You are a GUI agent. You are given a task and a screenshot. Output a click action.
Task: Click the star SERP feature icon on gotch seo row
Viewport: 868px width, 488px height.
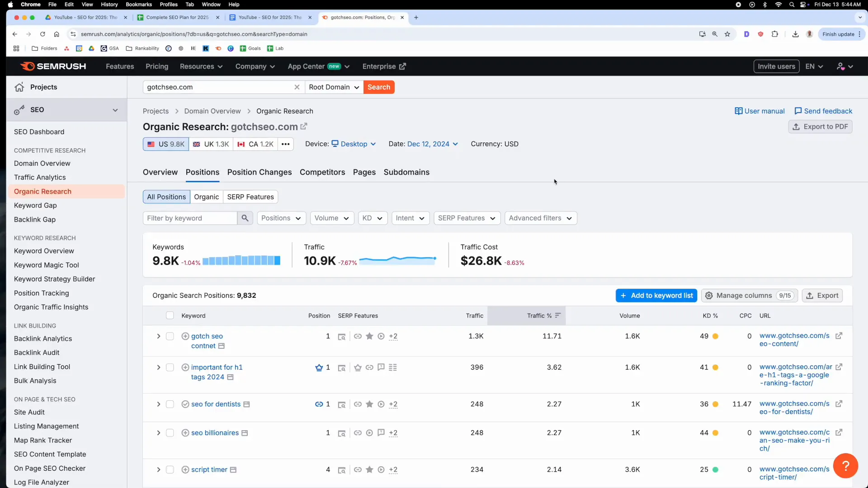(x=369, y=336)
